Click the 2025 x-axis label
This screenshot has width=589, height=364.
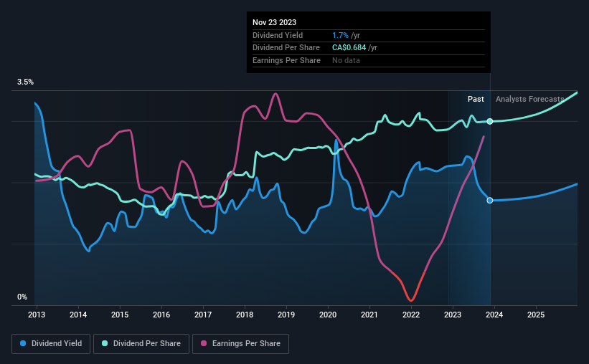click(x=536, y=315)
